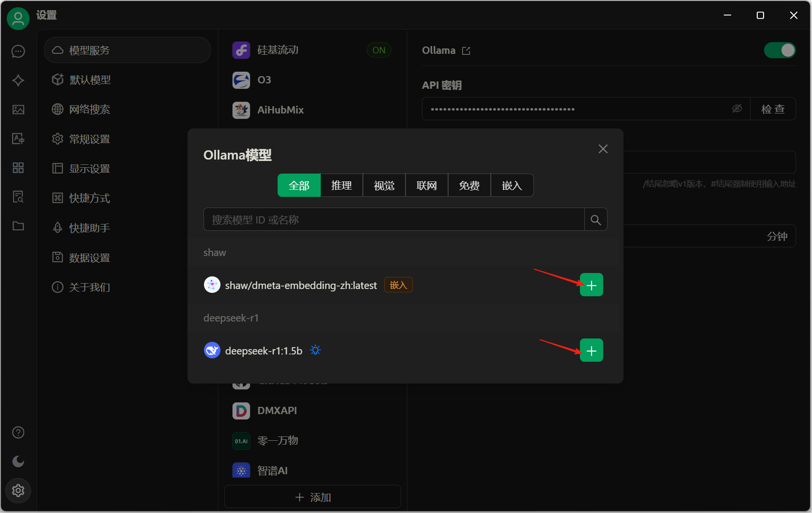Click the 嵌入 tag on shaw model
The height and width of the screenshot is (513, 812).
click(x=399, y=285)
